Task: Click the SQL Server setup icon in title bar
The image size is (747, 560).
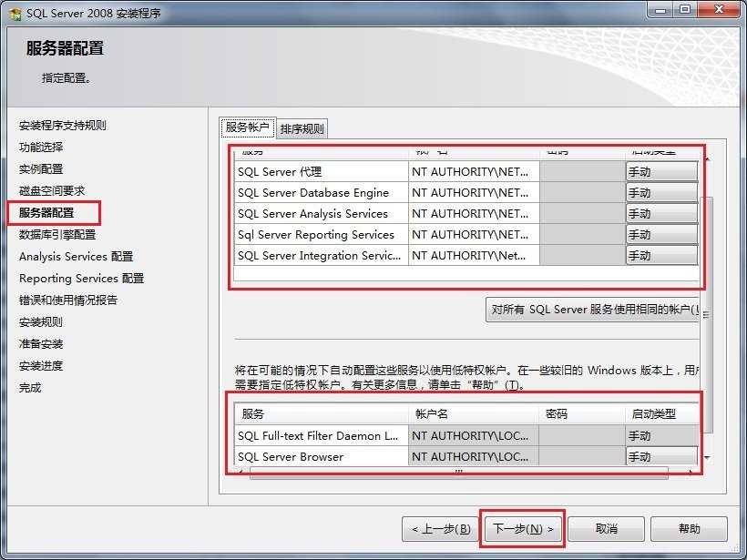Action: 15,13
